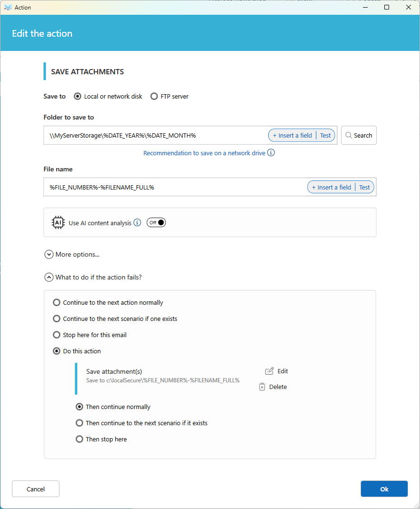Click the Ok button
420x509 pixels.
384,489
